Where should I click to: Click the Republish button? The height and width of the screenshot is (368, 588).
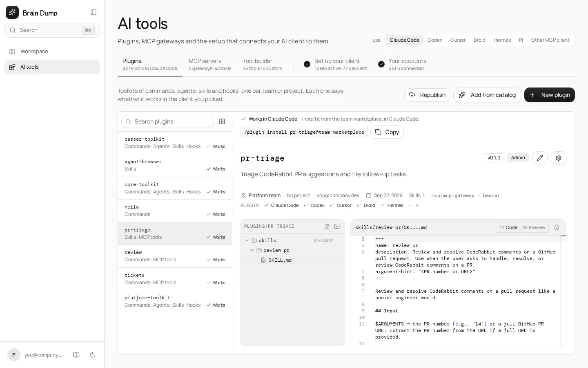click(427, 95)
